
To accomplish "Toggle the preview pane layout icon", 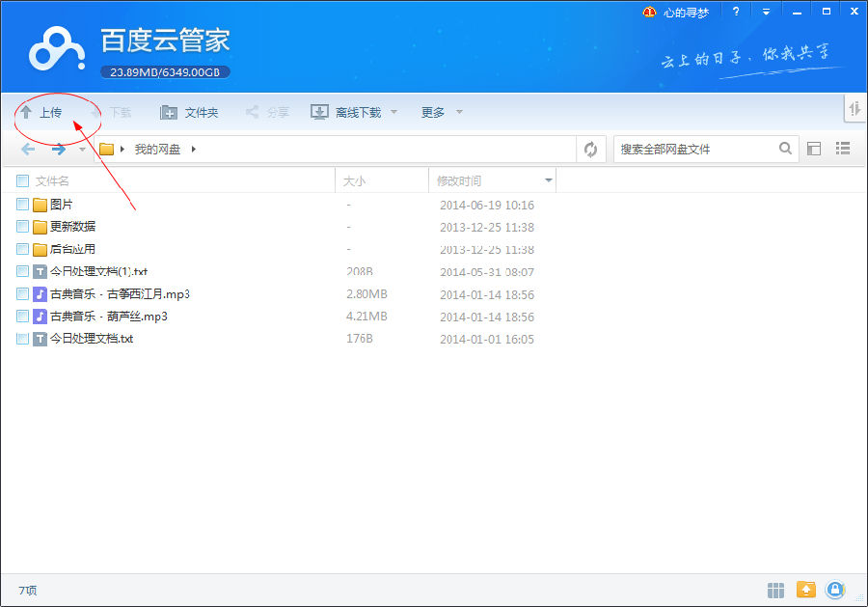I will 814,149.
